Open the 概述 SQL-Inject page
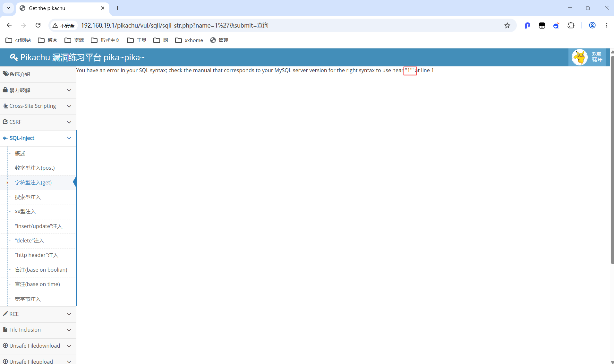 click(x=20, y=154)
